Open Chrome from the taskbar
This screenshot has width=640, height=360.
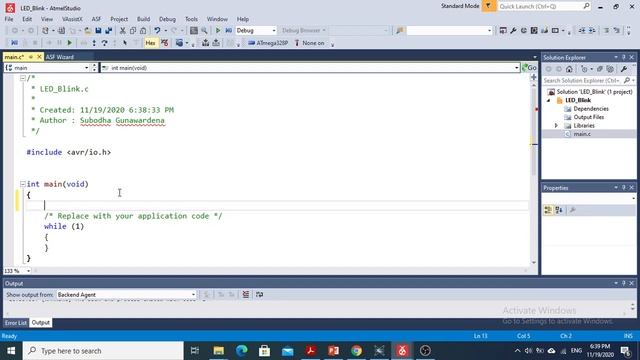click(x=356, y=351)
